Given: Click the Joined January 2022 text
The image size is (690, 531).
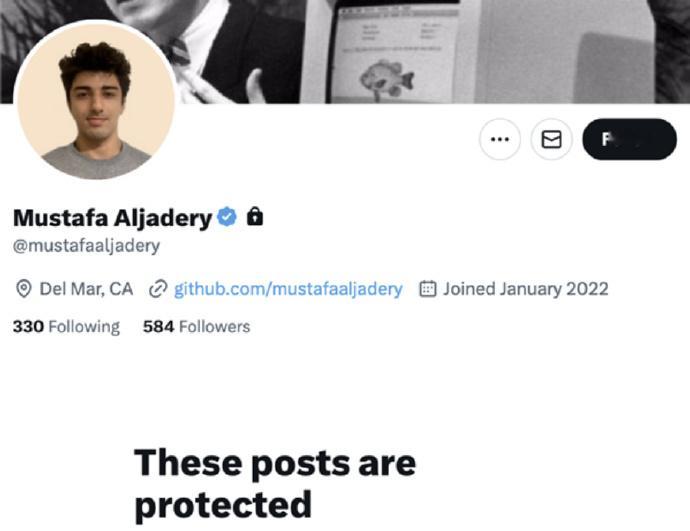Looking at the screenshot, I should [x=525, y=289].
